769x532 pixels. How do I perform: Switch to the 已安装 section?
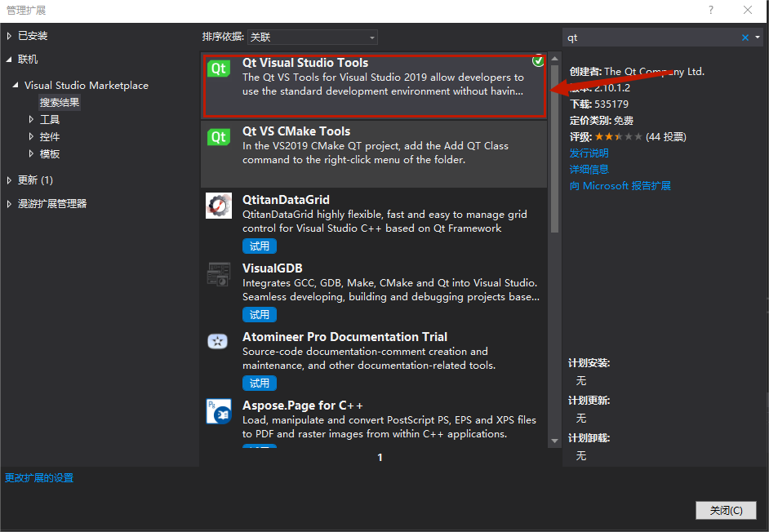pos(31,35)
